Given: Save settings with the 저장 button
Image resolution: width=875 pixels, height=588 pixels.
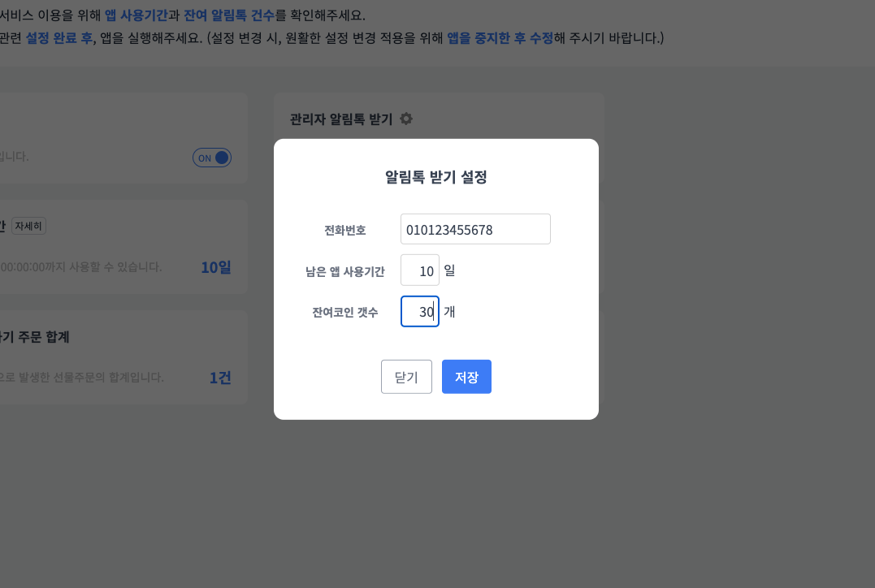Looking at the screenshot, I should [x=466, y=377].
